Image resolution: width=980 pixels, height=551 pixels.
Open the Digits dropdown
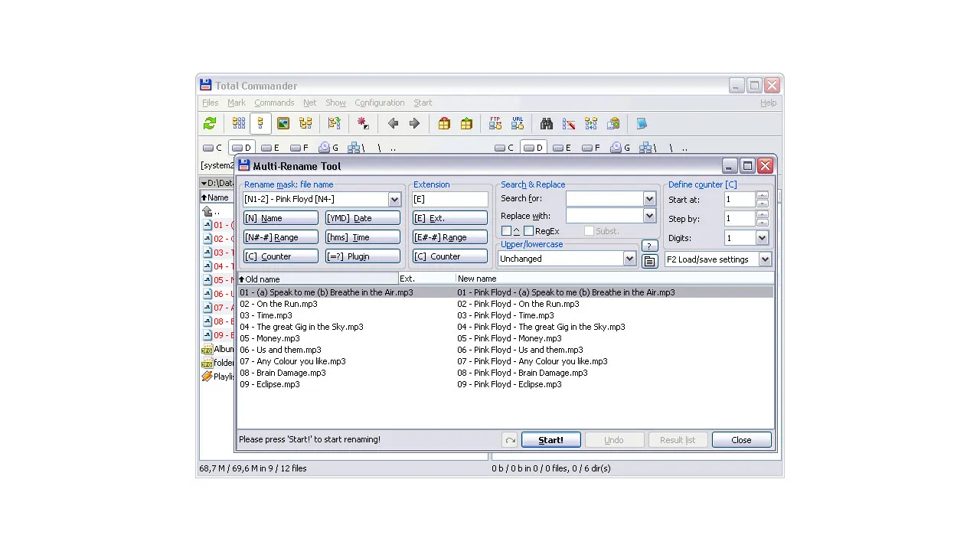(x=762, y=238)
